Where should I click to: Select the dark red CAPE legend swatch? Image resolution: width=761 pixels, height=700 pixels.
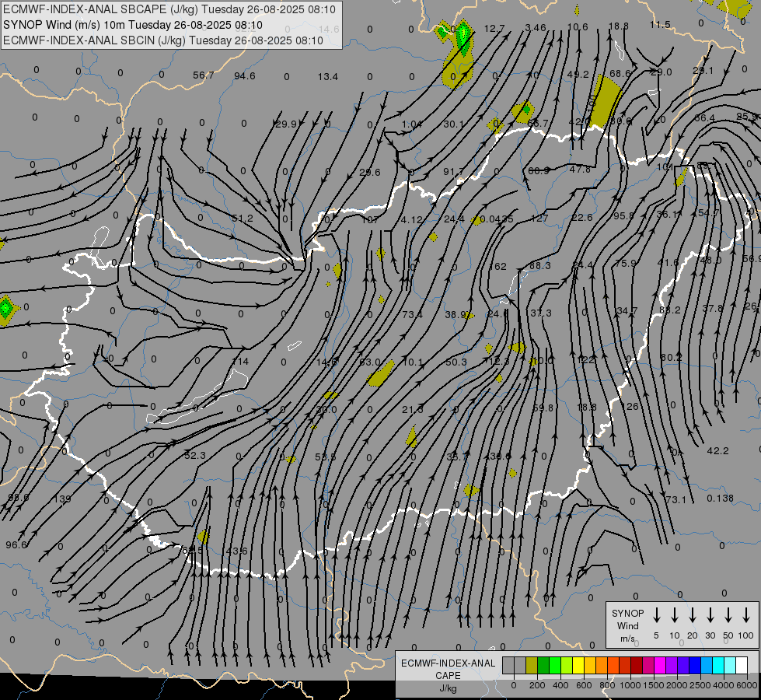637,666
